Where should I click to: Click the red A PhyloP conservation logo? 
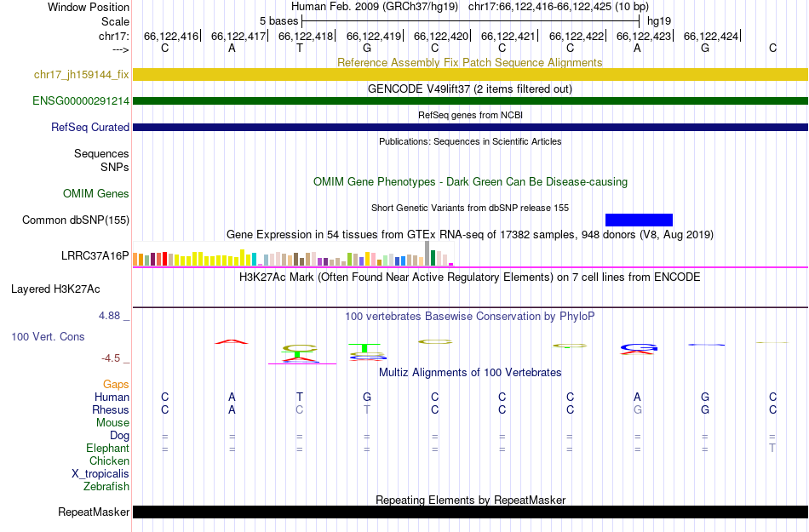[x=232, y=341]
